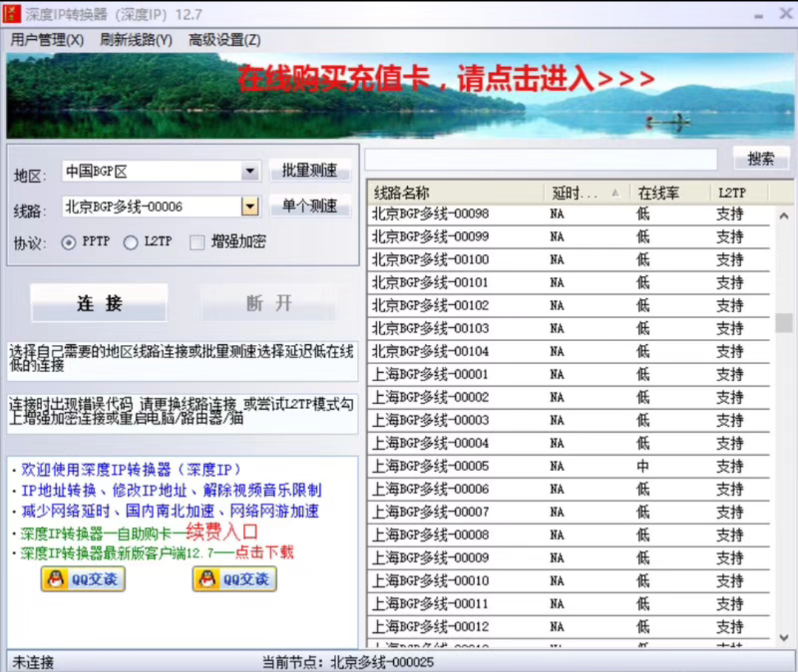Sort by the 线路名称 column header
The image size is (798, 672).
(x=455, y=193)
